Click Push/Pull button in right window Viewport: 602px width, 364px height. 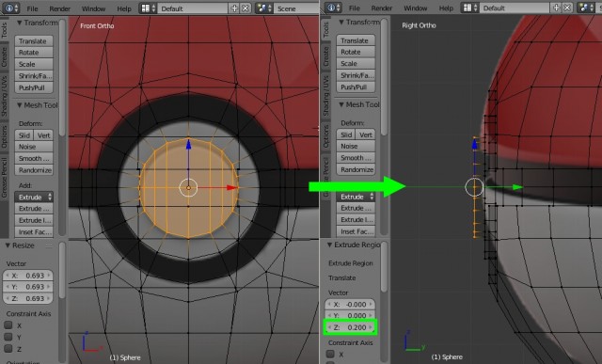(356, 87)
